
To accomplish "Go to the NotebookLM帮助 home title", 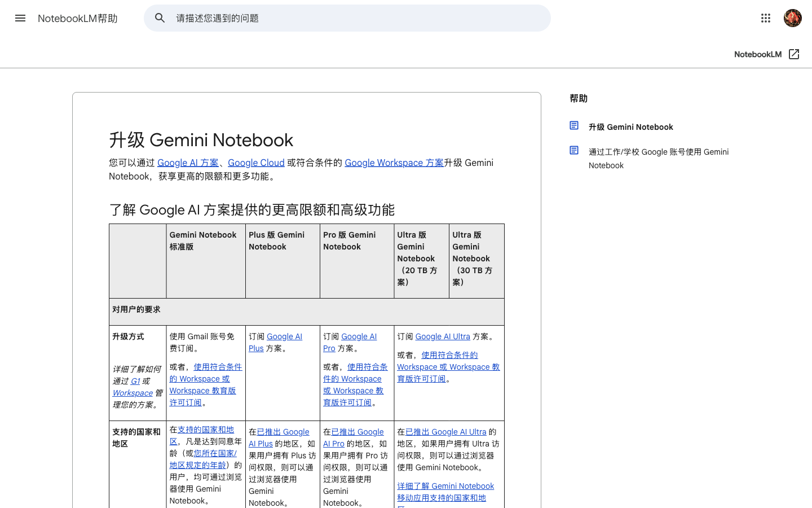I will [78, 18].
